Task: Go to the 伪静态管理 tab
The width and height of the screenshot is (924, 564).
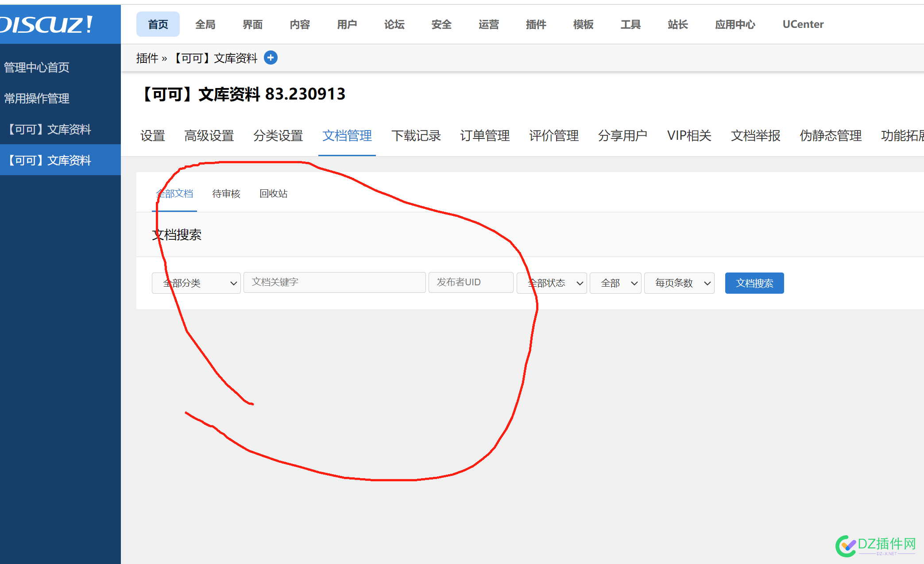Action: [830, 136]
